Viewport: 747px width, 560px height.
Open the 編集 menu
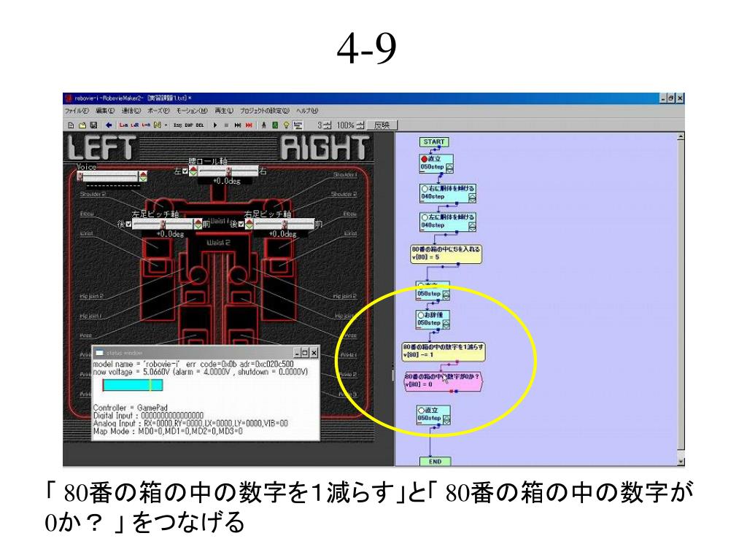105,111
